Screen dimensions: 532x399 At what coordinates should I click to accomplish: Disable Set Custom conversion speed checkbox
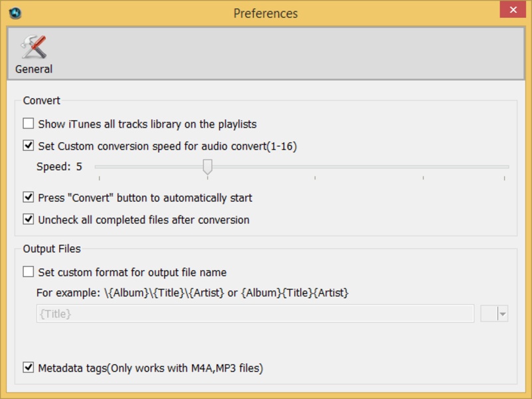(x=29, y=146)
